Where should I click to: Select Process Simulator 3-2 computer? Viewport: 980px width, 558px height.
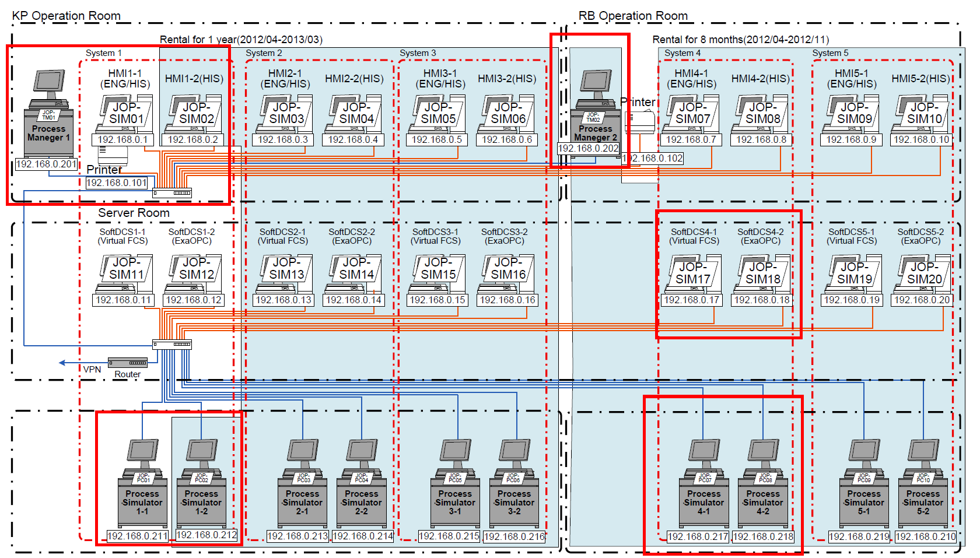pyautogui.click(x=514, y=483)
